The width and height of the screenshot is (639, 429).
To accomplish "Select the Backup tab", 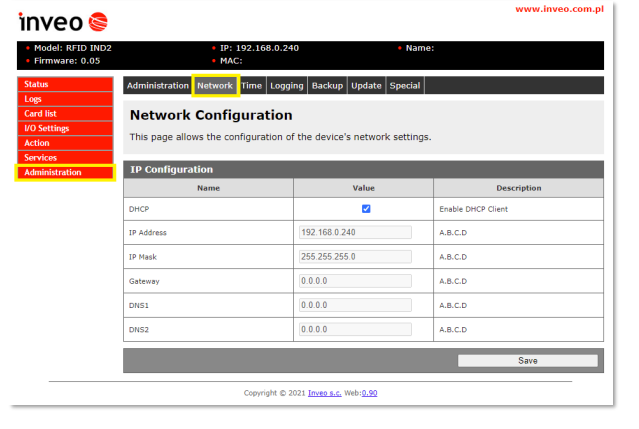I will (x=327, y=86).
